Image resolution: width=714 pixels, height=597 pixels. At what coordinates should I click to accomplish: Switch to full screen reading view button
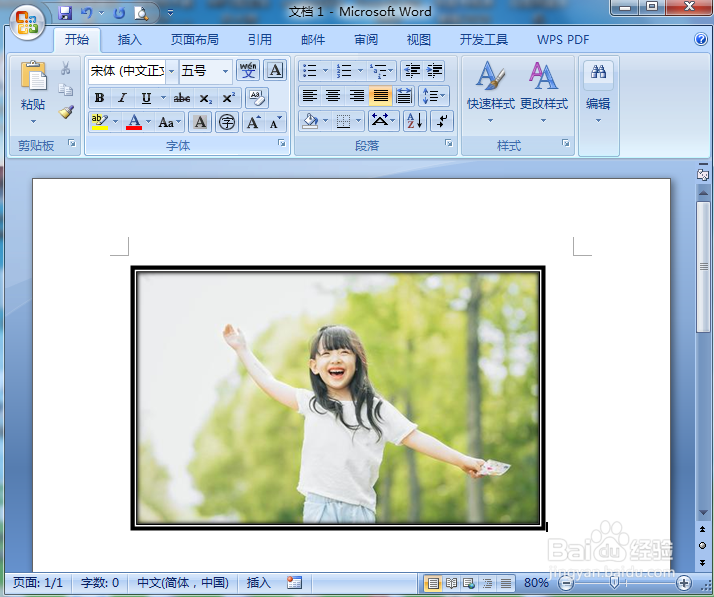(x=451, y=582)
